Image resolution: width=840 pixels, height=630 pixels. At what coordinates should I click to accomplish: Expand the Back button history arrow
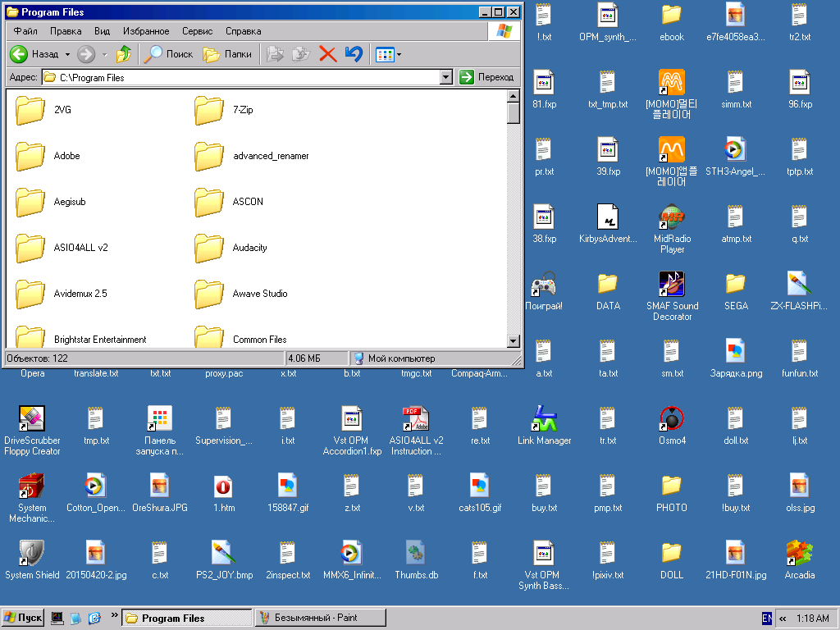coord(67,54)
